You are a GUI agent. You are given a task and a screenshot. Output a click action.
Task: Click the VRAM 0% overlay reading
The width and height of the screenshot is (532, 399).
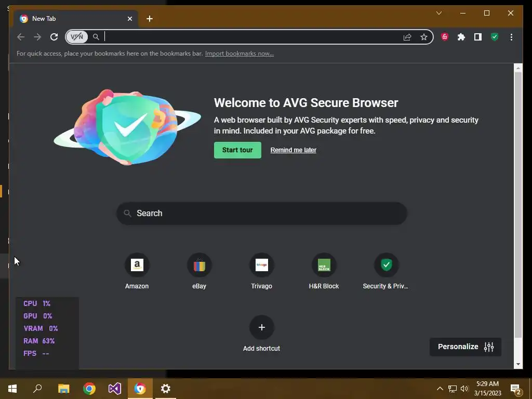click(x=41, y=328)
